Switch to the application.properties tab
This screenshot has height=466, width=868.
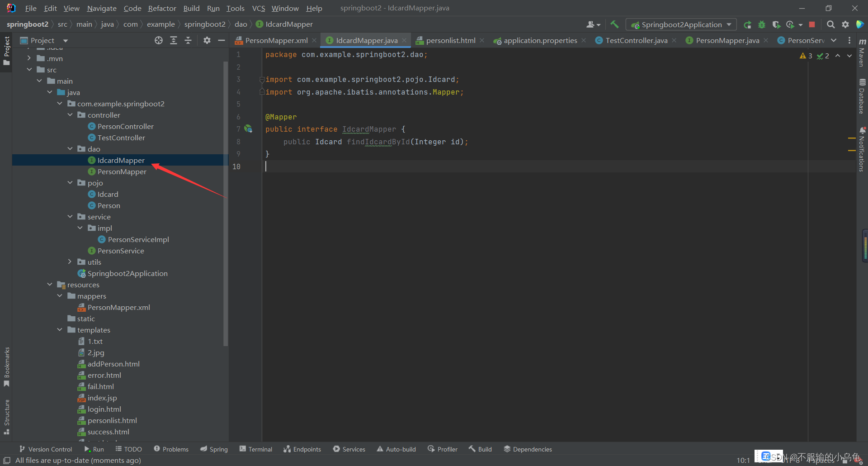(540, 40)
